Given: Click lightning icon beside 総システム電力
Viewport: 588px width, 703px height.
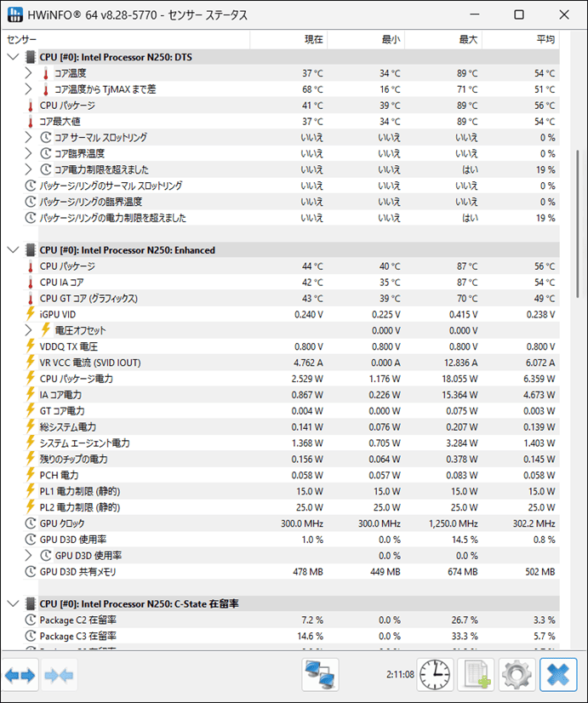Looking at the screenshot, I should (31, 427).
